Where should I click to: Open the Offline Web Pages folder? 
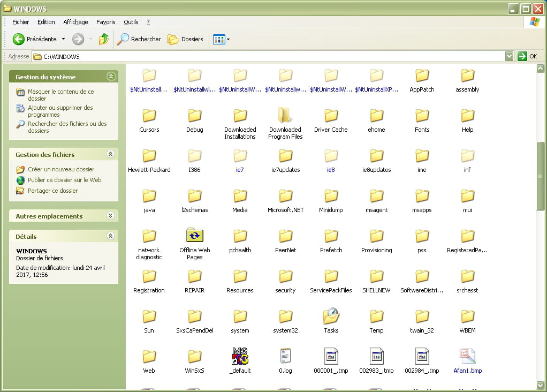point(195,236)
